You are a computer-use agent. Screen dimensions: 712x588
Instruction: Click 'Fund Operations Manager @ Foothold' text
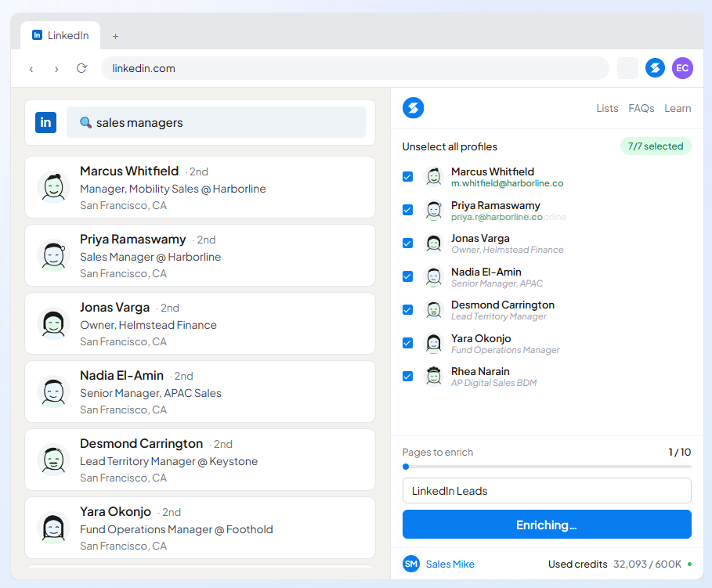(x=176, y=529)
